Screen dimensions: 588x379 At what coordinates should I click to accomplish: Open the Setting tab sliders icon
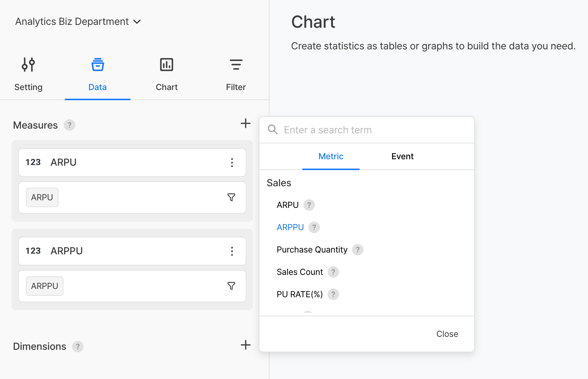[x=28, y=65]
